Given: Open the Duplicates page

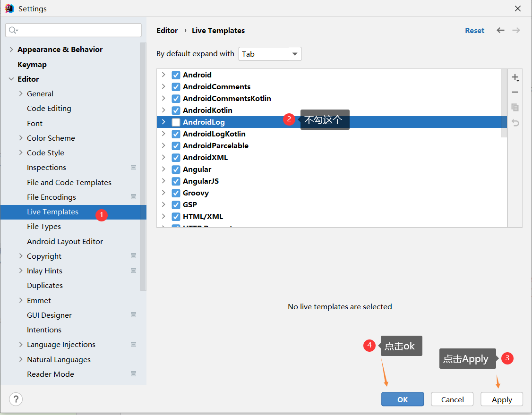Looking at the screenshot, I should (x=45, y=286).
